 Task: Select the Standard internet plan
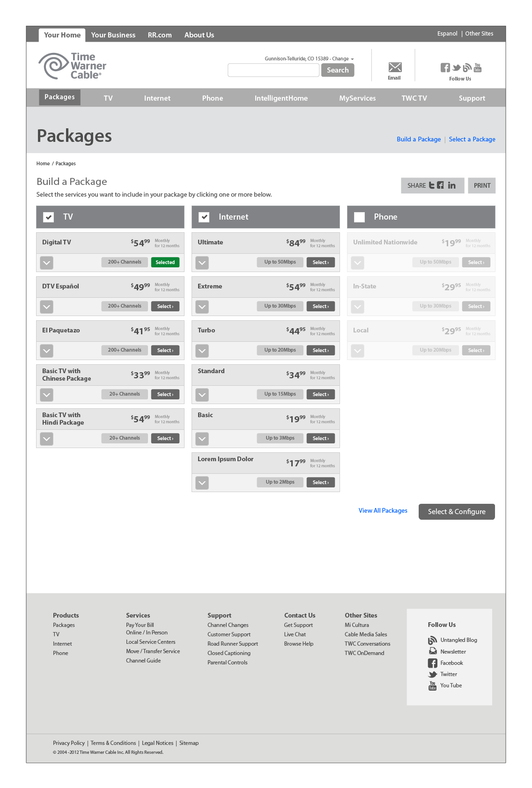[x=321, y=394]
